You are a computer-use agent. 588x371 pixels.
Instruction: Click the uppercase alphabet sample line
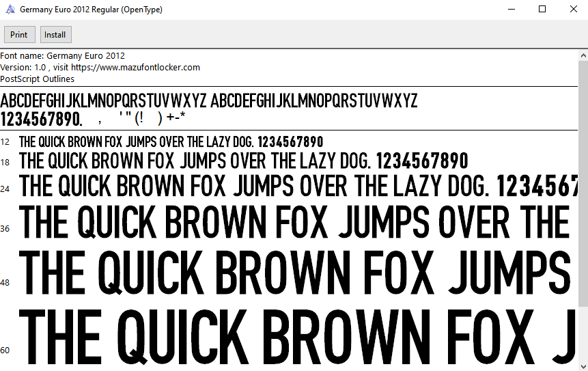[208, 101]
